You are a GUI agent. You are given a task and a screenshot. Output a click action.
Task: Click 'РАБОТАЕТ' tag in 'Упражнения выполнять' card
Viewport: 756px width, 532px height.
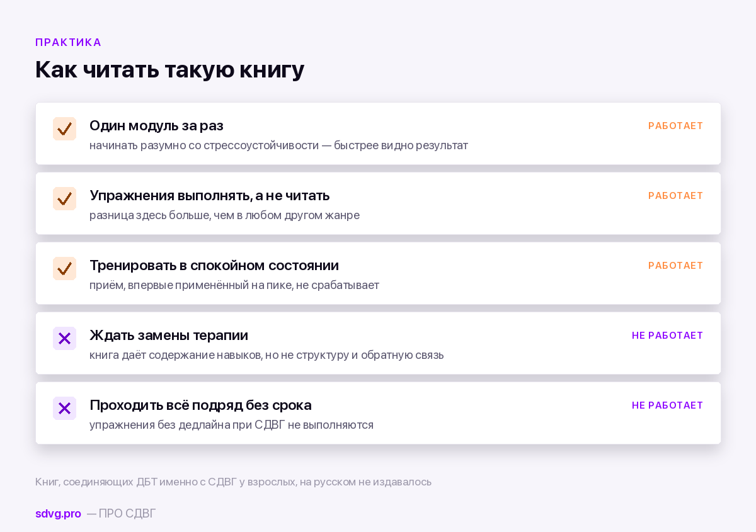675,196
